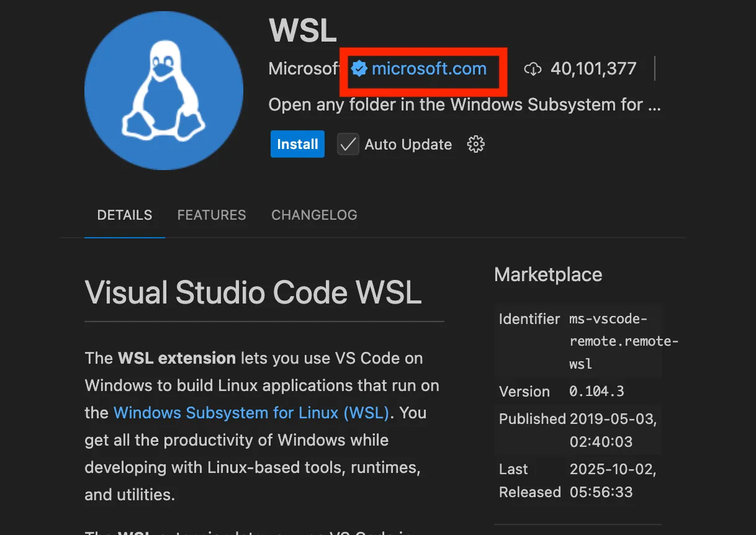Open the Windows Subsystem for Linux (WSL) link
Image resolution: width=756 pixels, height=535 pixels.
point(251,413)
